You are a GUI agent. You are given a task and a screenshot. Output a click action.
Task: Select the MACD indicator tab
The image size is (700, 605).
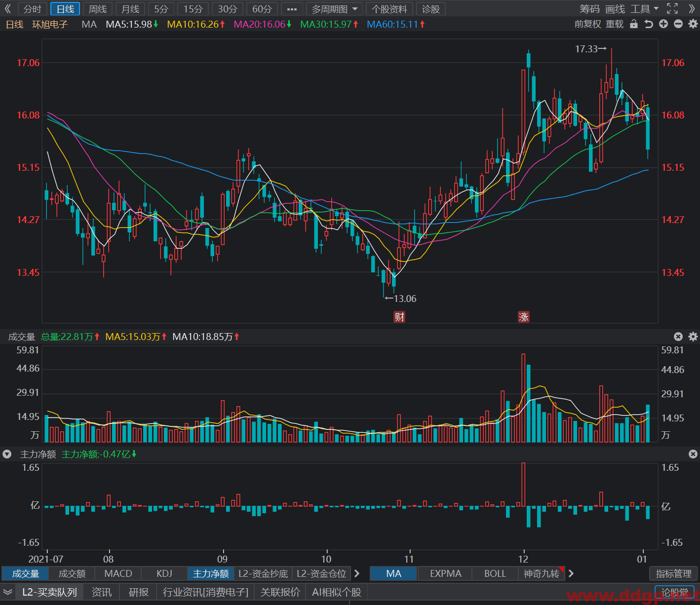coord(118,573)
